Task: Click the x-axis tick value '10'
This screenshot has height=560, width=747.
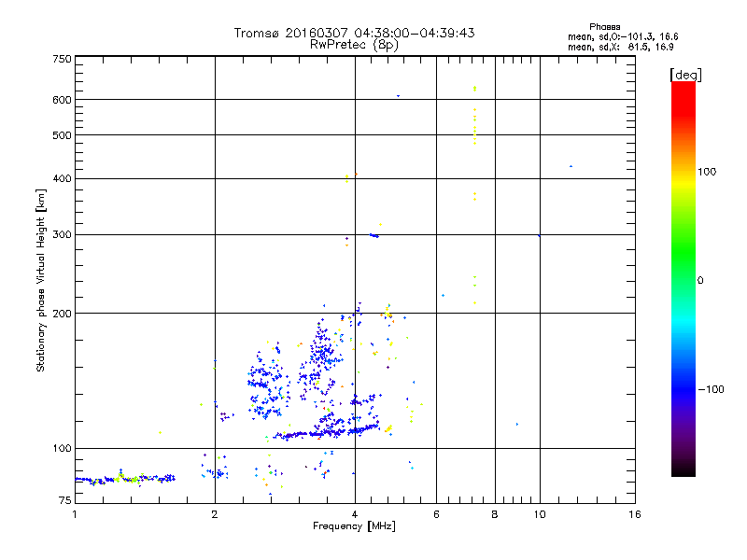Action: (x=540, y=514)
